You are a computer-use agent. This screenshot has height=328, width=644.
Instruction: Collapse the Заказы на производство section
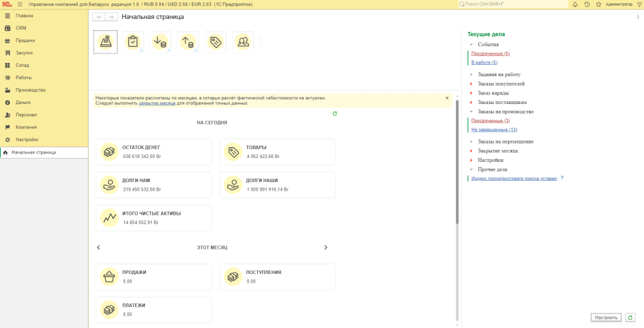point(471,111)
